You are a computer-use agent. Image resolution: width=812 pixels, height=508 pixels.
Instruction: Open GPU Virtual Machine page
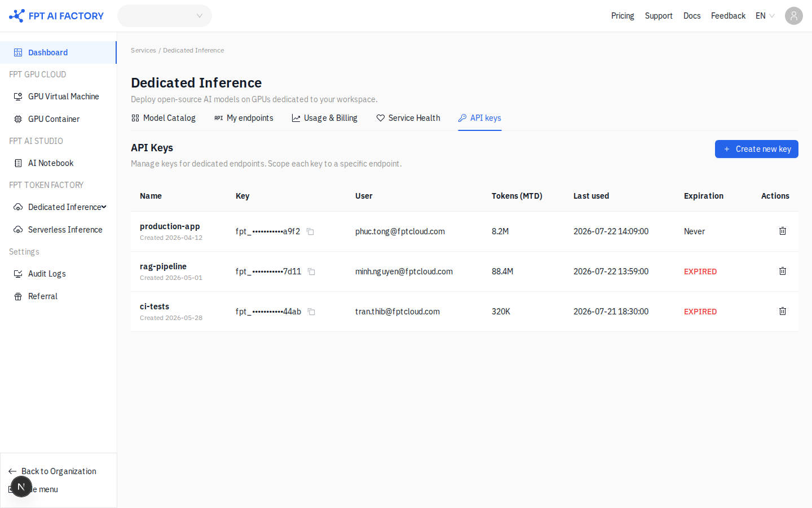(58, 97)
